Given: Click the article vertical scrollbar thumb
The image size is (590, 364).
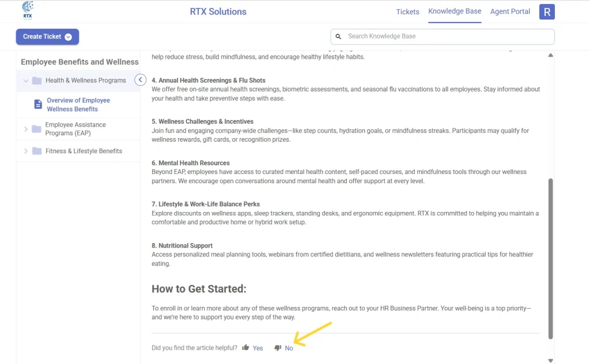Looking at the screenshot, I should [x=550, y=259].
